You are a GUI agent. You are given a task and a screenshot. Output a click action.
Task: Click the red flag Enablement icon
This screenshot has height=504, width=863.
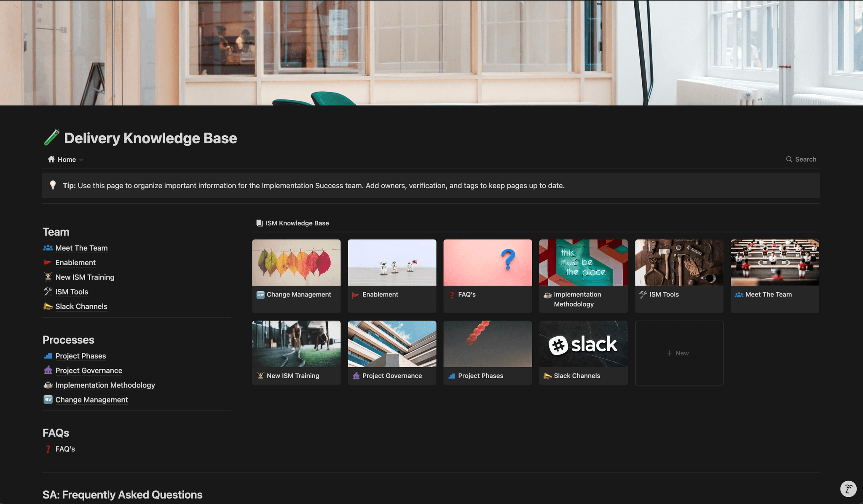pos(48,263)
